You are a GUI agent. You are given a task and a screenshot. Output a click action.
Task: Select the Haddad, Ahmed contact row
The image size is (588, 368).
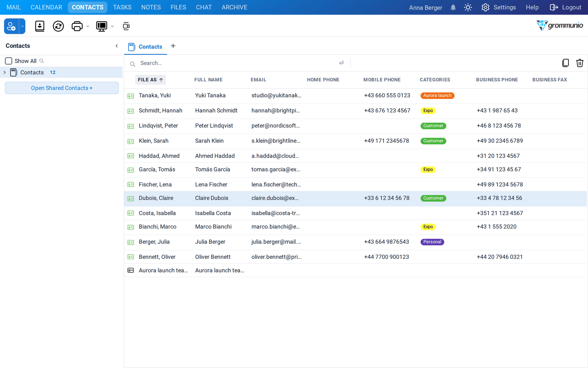click(355, 156)
